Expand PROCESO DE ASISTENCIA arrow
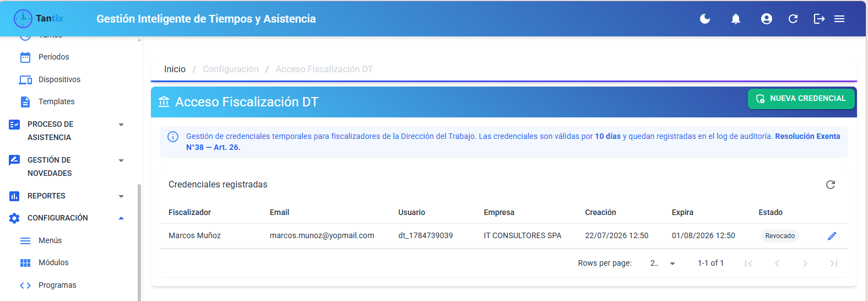The width and height of the screenshot is (868, 301). (121, 125)
